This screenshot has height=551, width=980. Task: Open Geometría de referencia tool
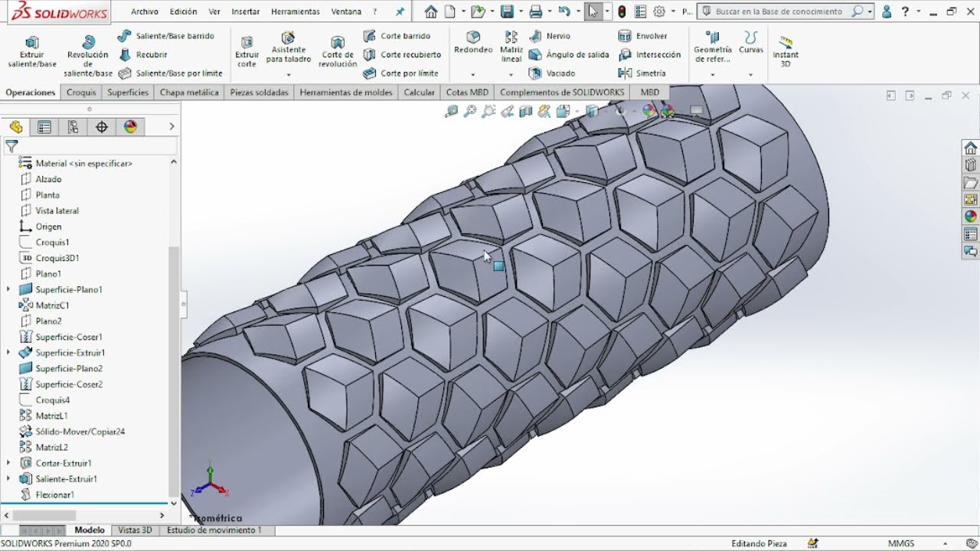tap(712, 47)
